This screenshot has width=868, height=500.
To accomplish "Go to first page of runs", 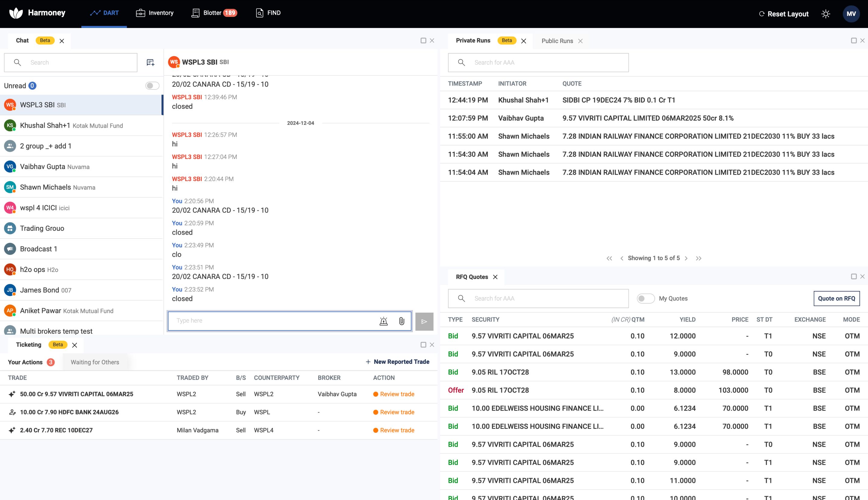I will tap(609, 258).
